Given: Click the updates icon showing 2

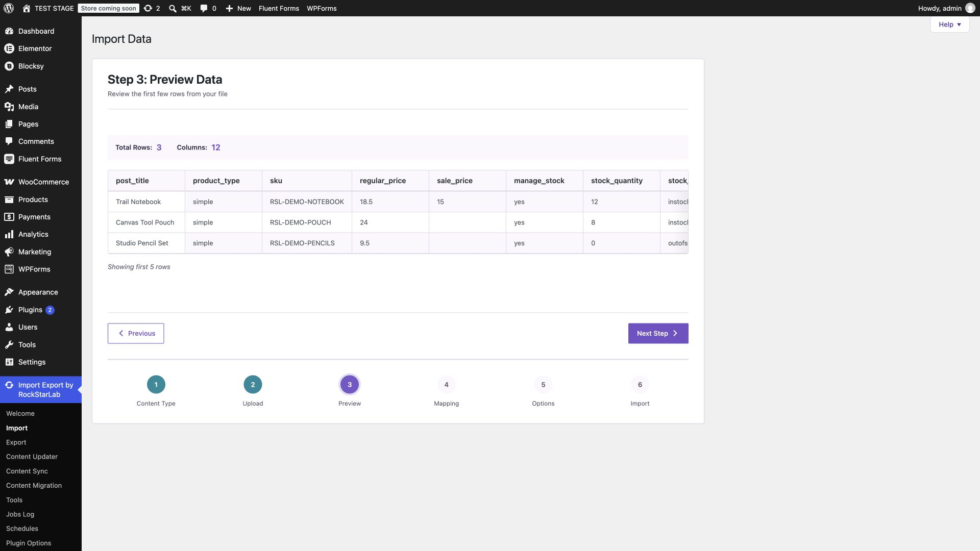Looking at the screenshot, I should [148, 8].
